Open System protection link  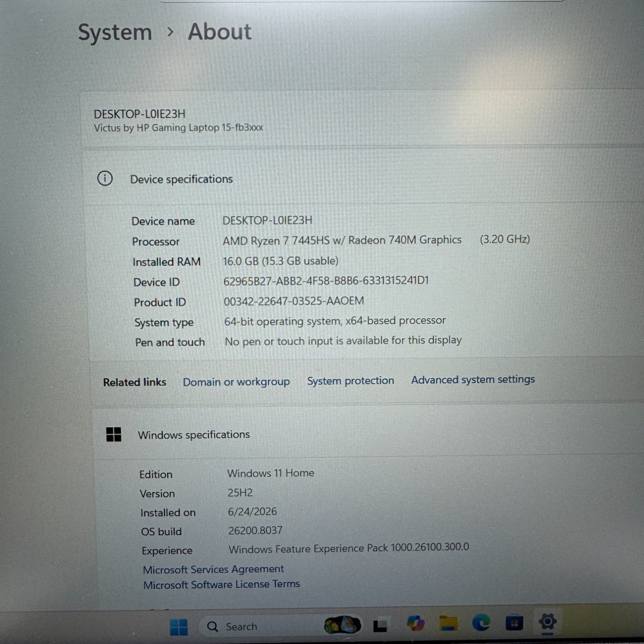(x=351, y=381)
